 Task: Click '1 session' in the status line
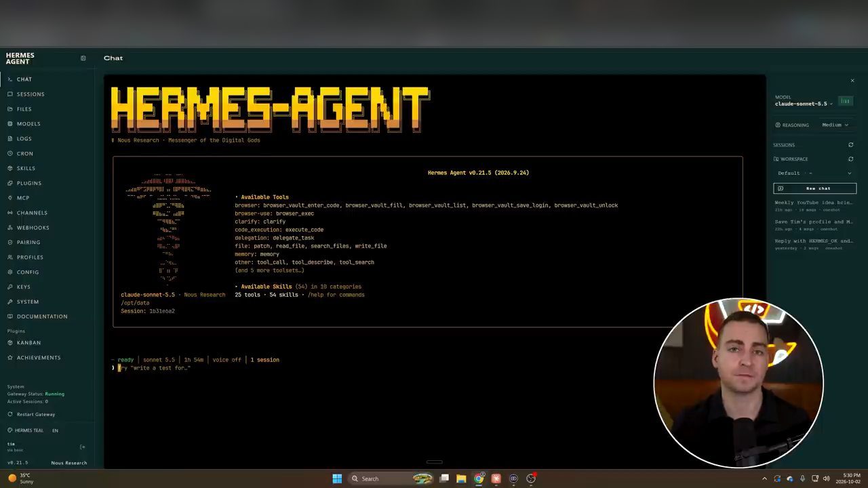264,360
